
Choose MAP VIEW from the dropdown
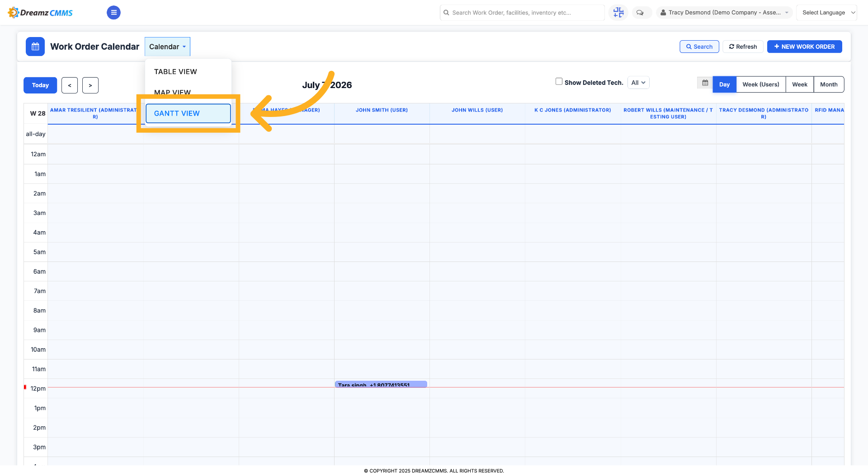tap(172, 92)
